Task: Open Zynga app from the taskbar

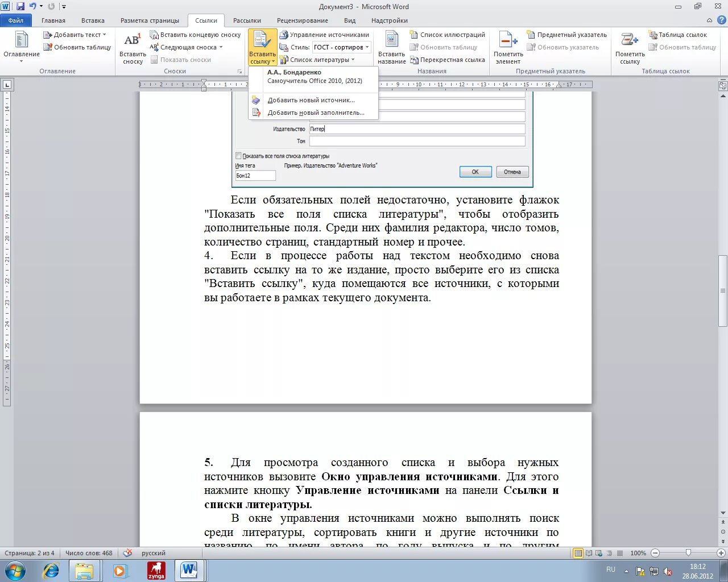Action: [156, 571]
